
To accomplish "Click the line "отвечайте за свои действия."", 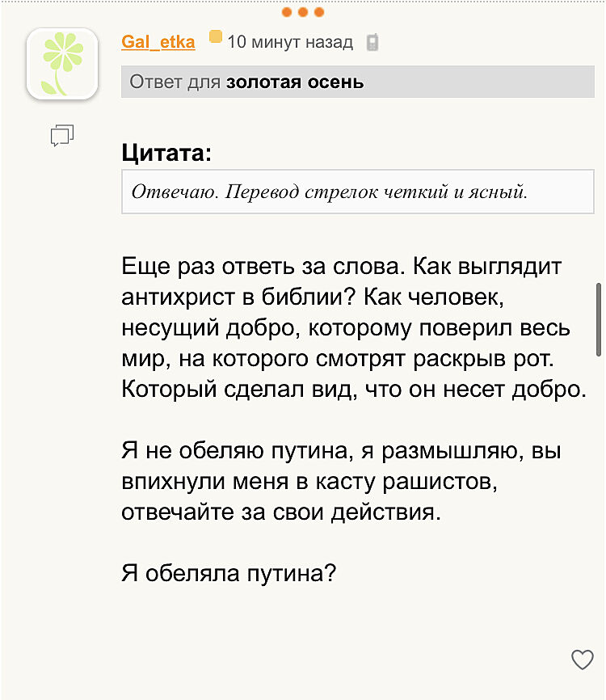I will point(282,512).
